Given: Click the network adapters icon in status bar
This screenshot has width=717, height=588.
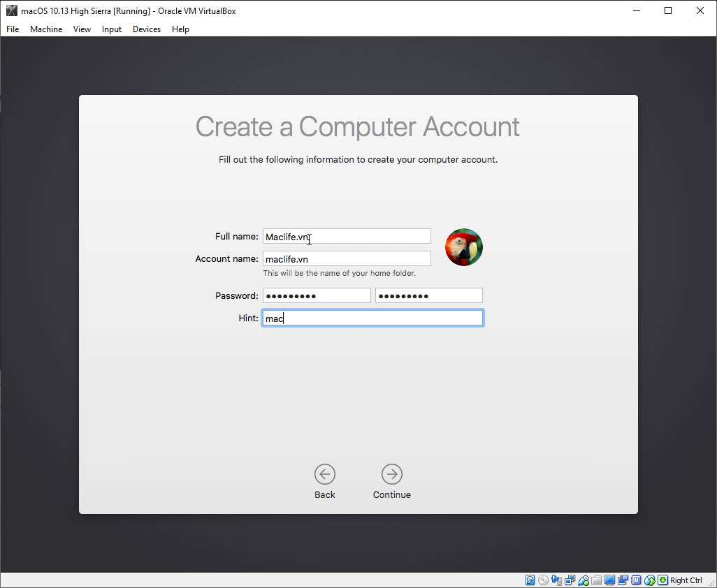Looking at the screenshot, I should (x=570, y=580).
